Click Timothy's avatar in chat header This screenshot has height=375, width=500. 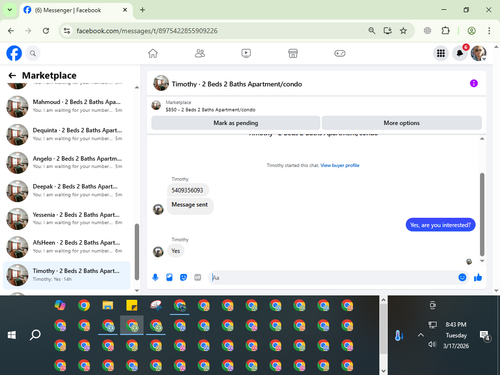161,83
